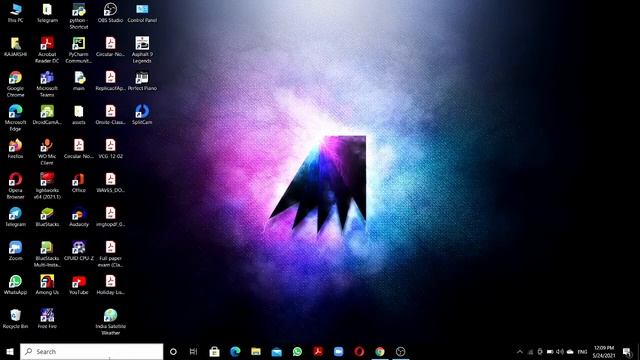Launch Free Fire desktop shortcut
Screen dimensions: 640x360
(47, 318)
